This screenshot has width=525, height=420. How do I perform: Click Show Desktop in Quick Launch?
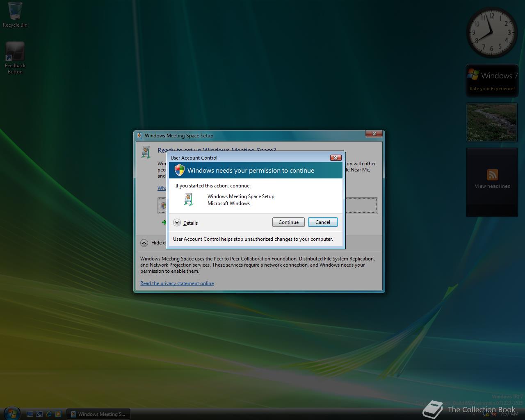(x=30, y=414)
